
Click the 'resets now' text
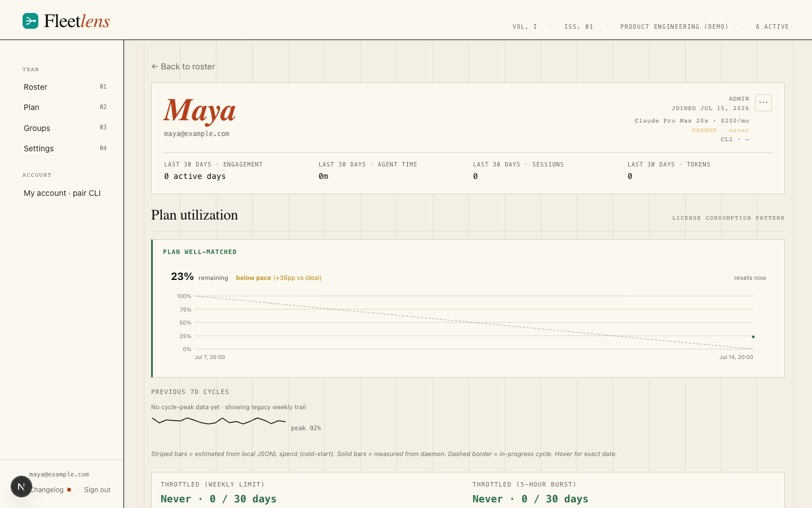tap(750, 278)
